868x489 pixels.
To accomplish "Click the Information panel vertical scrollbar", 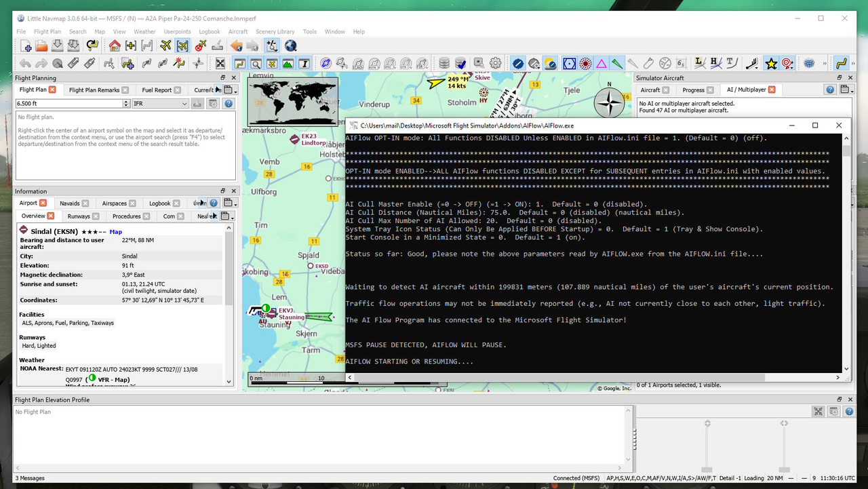I will [x=229, y=305].
